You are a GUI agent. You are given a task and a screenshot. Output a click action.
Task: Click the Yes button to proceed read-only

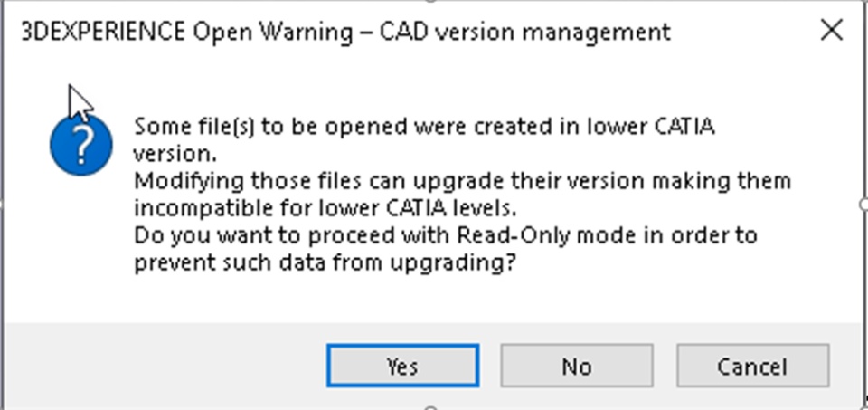[401, 366]
